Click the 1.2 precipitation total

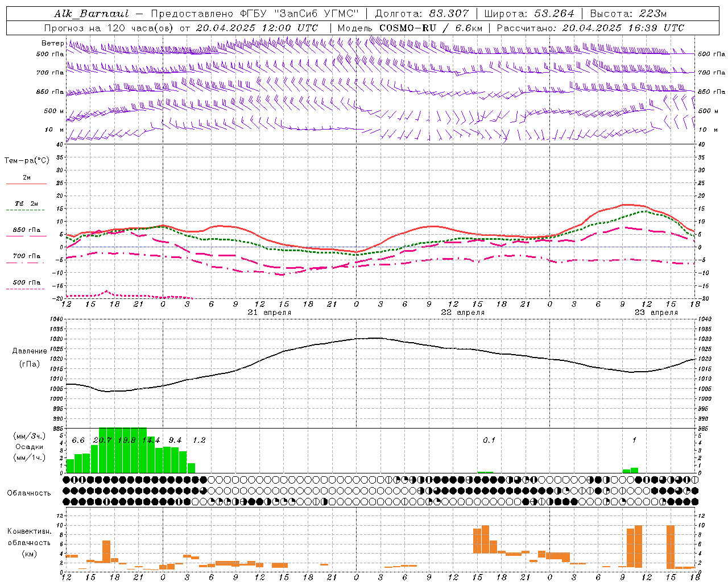199,440
